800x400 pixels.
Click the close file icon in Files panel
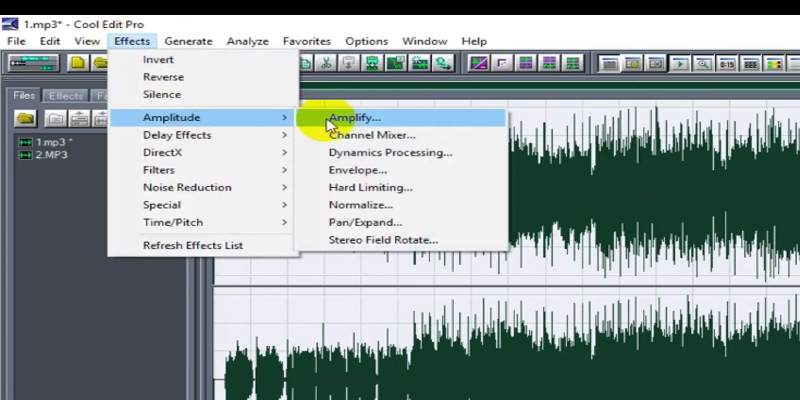point(54,118)
